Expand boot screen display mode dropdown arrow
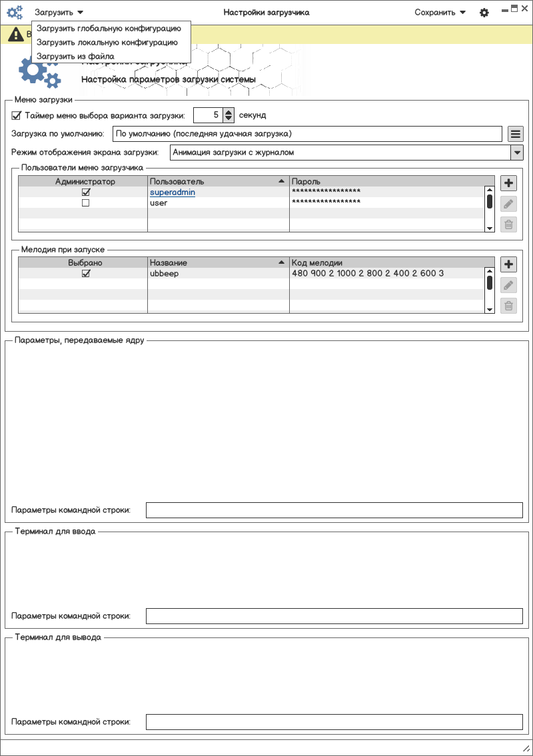533x756 pixels. (x=516, y=153)
